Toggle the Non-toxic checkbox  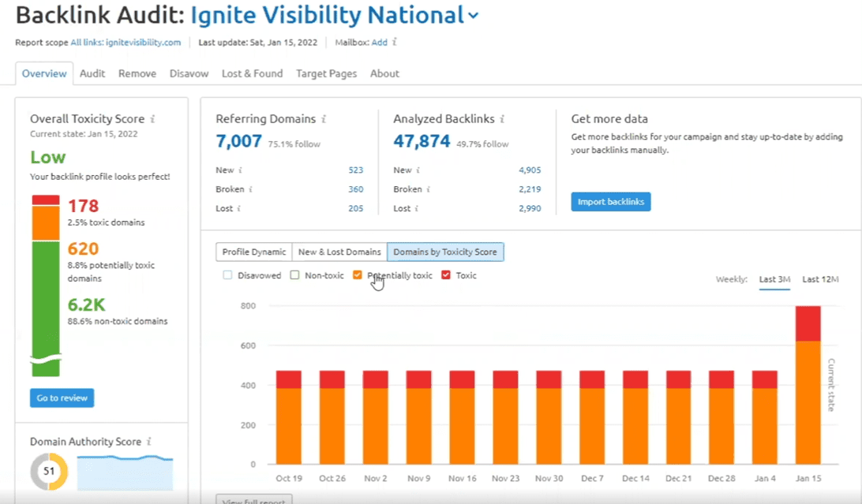coord(295,275)
